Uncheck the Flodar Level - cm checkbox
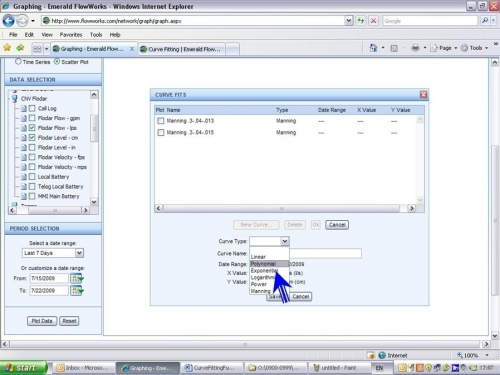The image size is (500, 375). pos(32,137)
